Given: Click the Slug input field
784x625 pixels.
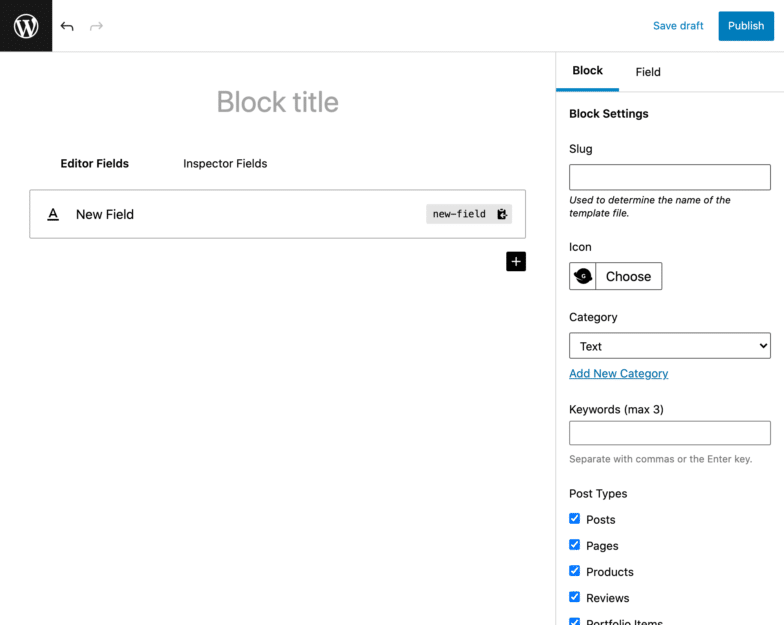Looking at the screenshot, I should pos(670,177).
